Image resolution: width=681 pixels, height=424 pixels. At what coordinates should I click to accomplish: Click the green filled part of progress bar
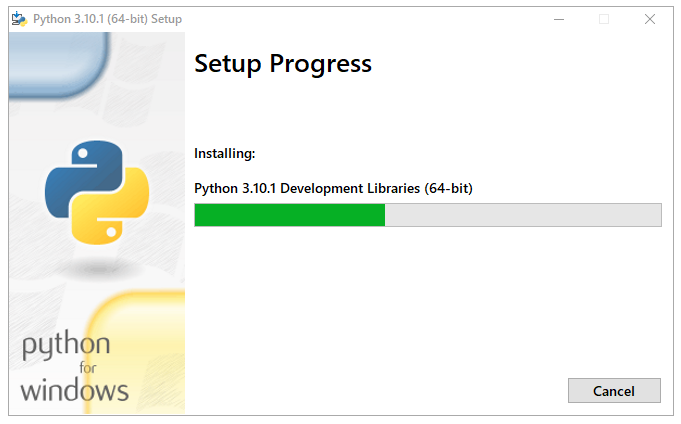pos(289,215)
